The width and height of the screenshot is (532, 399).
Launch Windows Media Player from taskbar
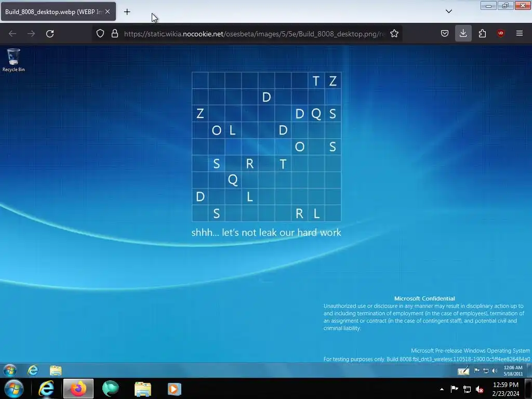click(175, 389)
